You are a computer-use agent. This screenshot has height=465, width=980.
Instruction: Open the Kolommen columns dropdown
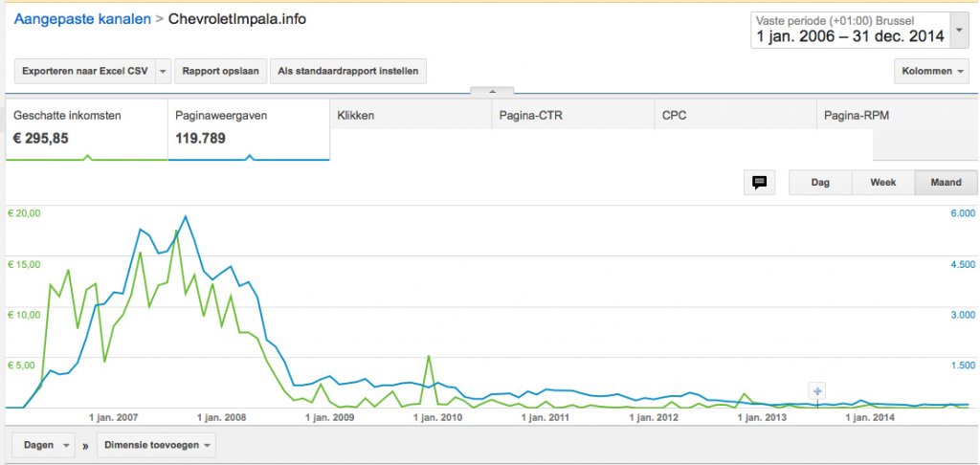coord(931,71)
